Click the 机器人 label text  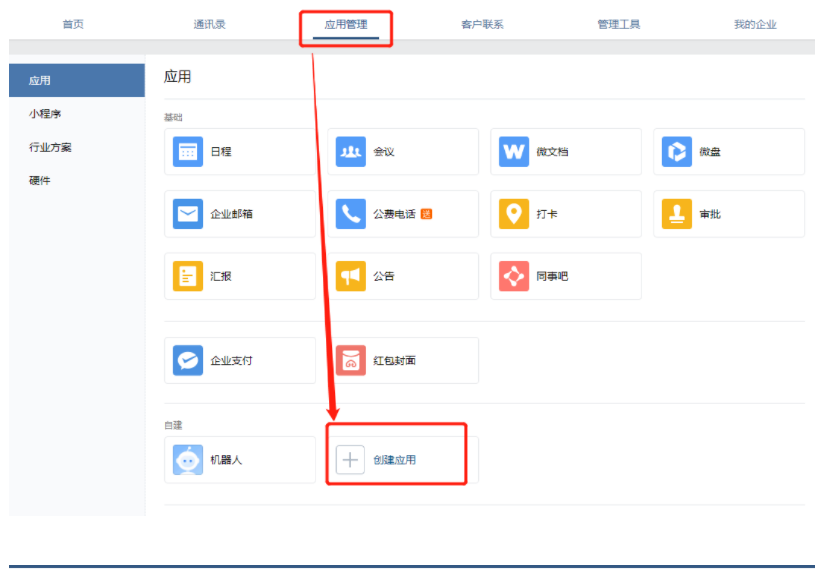[x=227, y=460]
